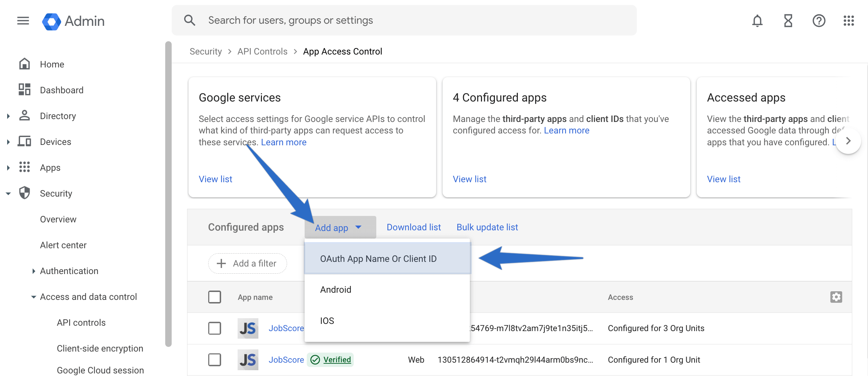Open table column settings gear

836,297
